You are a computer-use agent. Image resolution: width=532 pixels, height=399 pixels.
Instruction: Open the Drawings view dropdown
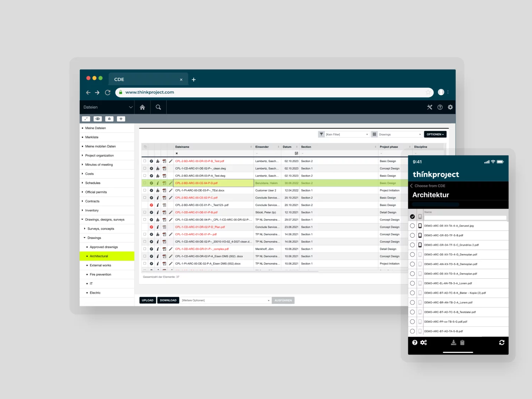click(399, 134)
